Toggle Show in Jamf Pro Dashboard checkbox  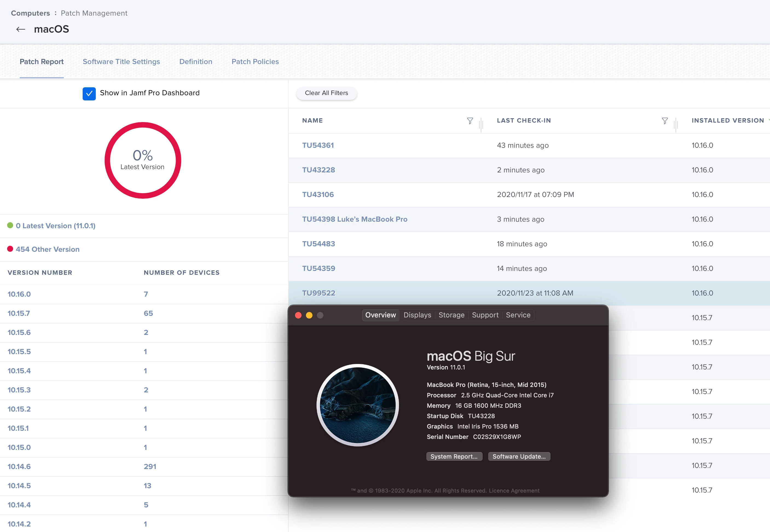click(x=89, y=94)
